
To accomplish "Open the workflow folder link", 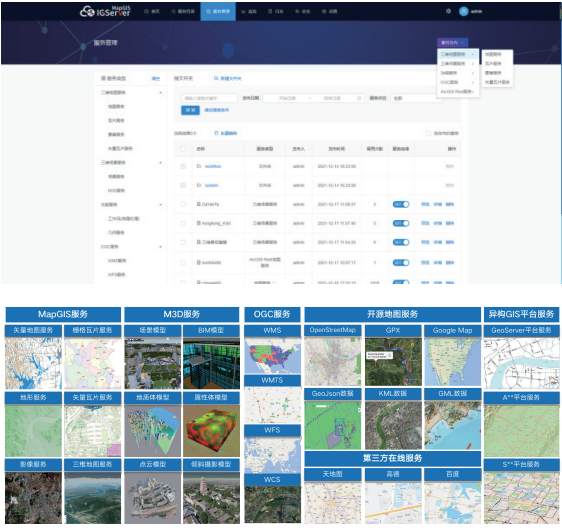I will (213, 166).
